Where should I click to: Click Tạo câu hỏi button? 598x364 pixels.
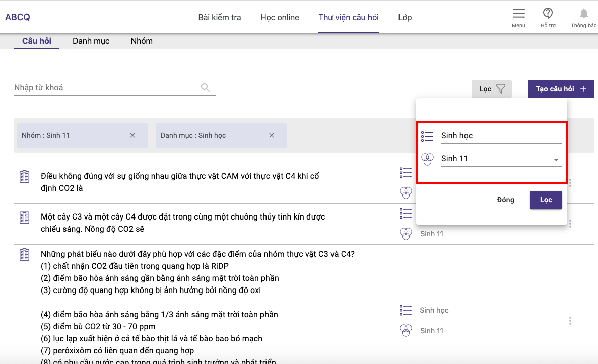[561, 89]
